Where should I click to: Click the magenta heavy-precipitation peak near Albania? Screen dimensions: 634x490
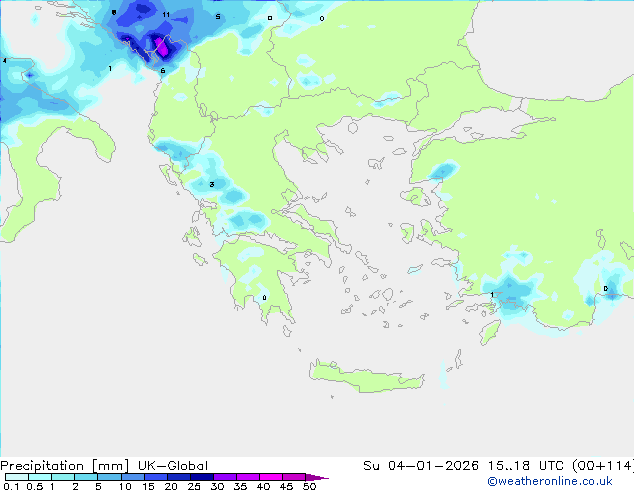click(163, 47)
